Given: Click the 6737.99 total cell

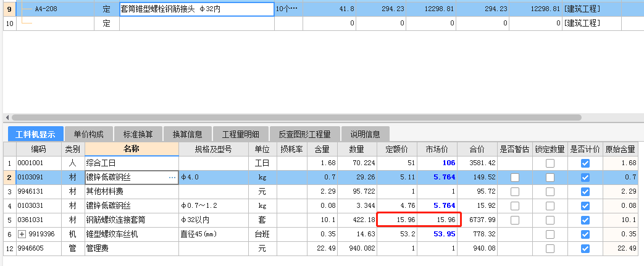Looking at the screenshot, I should coord(477,220).
